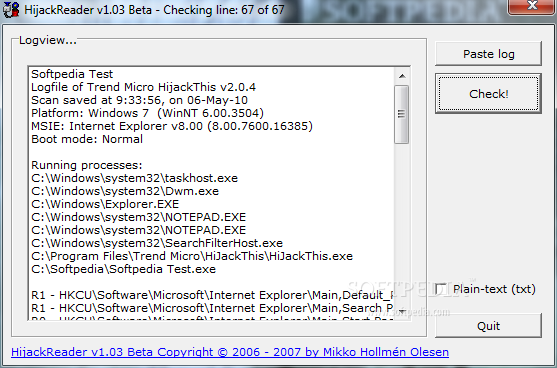
Task: Click the taskhost.exe process line
Action: click(x=135, y=178)
